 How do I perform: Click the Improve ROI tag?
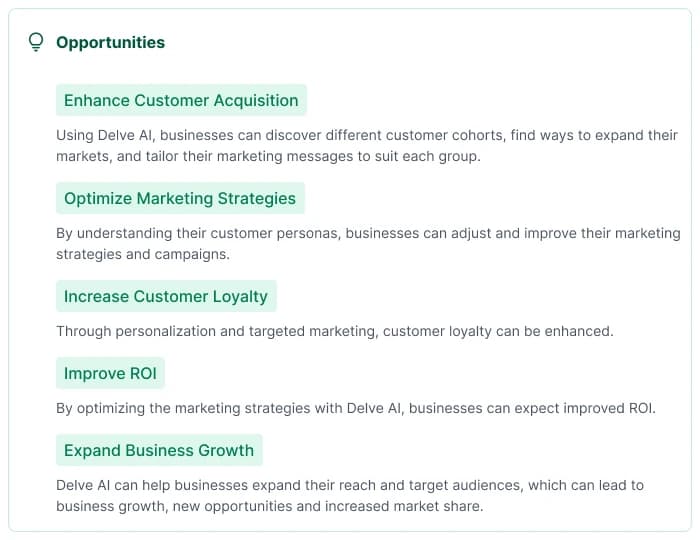tap(110, 374)
